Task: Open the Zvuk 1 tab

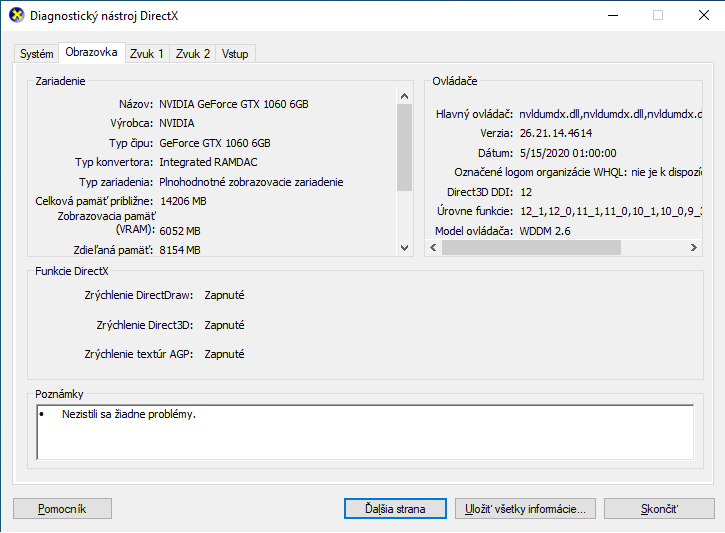Action: pos(147,54)
